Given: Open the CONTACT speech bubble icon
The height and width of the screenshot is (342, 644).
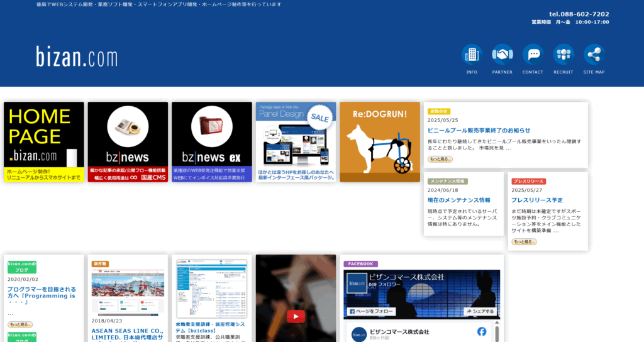Looking at the screenshot, I should [533, 55].
